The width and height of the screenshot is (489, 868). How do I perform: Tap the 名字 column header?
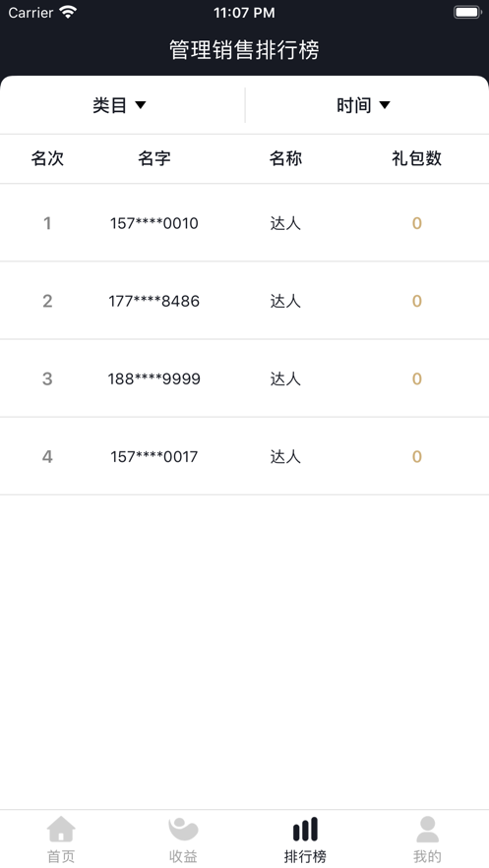click(x=153, y=158)
